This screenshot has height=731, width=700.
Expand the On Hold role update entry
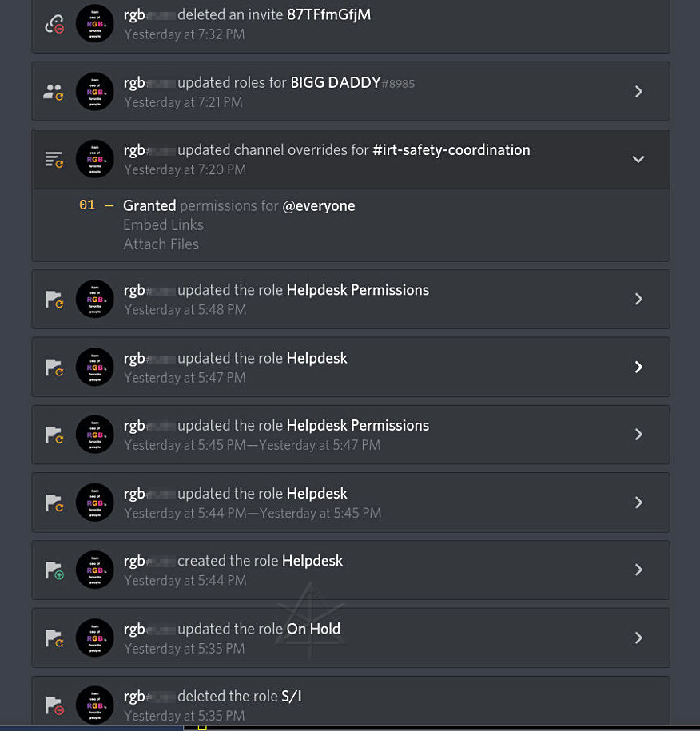click(x=638, y=638)
